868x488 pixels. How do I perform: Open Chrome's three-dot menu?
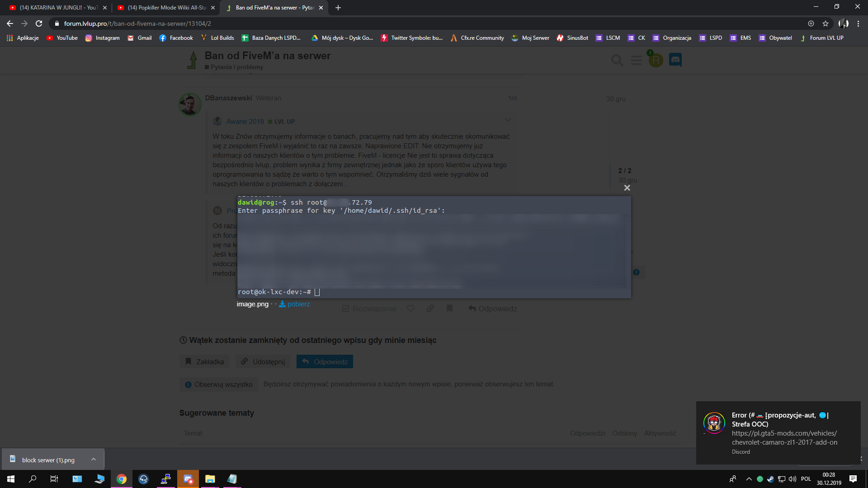(x=858, y=23)
